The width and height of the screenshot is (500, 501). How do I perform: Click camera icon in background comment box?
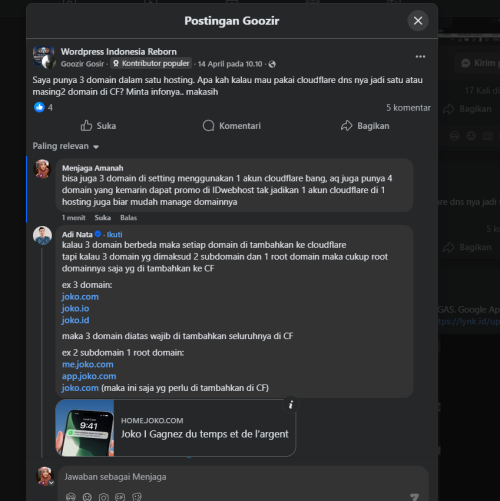pos(488,136)
